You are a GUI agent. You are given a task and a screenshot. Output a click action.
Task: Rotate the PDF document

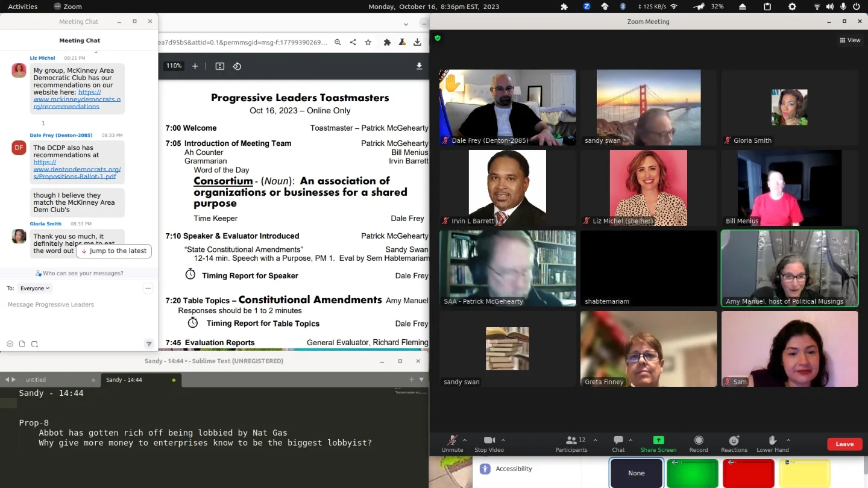[237, 66]
